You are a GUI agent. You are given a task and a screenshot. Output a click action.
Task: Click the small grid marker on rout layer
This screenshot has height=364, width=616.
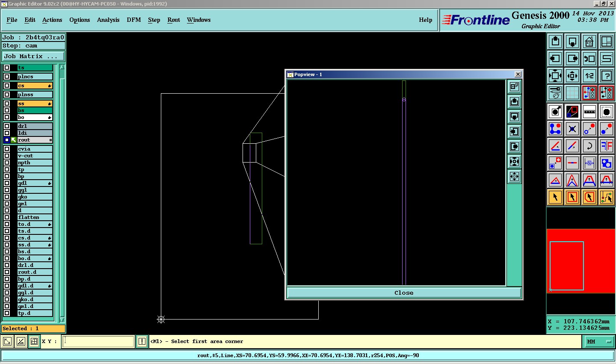coord(50,140)
